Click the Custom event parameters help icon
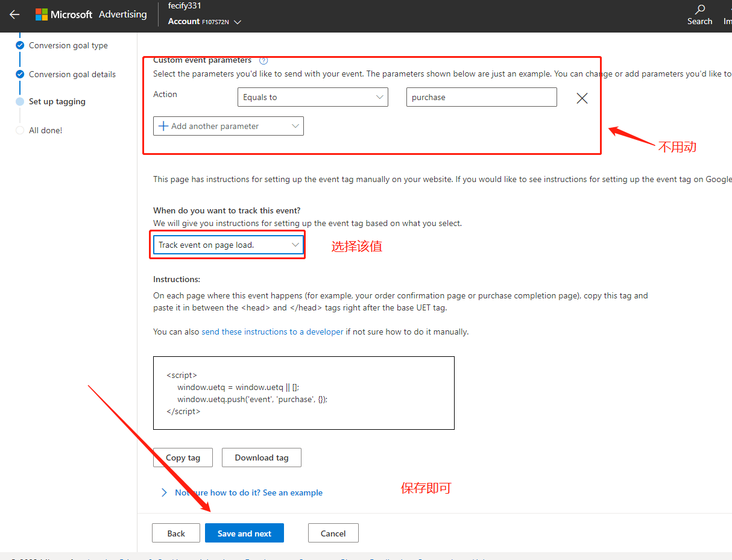Image resolution: width=732 pixels, height=560 pixels. [x=263, y=60]
